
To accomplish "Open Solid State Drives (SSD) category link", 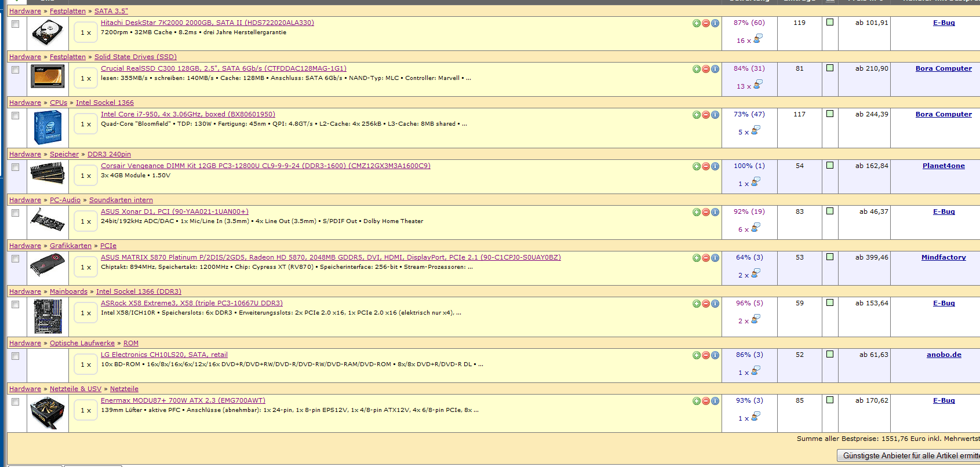I will click(x=136, y=57).
